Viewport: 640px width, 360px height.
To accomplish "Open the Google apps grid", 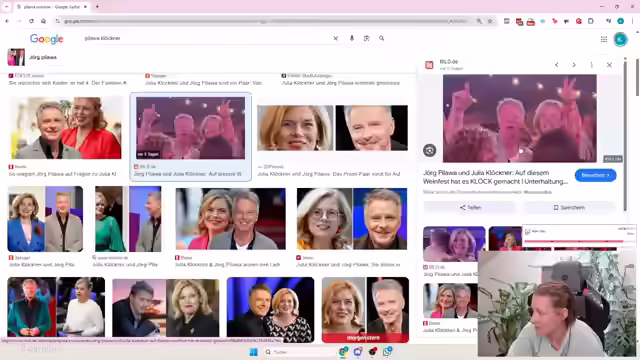I will coord(604,39).
